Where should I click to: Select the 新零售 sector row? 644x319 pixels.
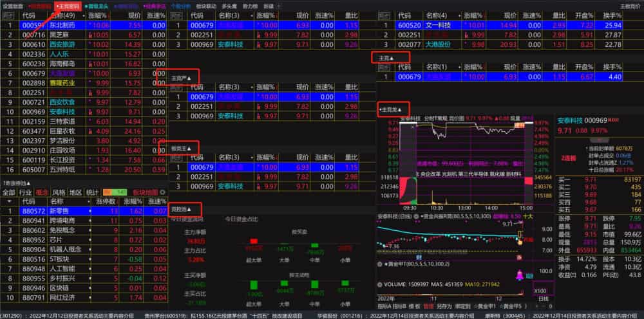(x=84, y=211)
